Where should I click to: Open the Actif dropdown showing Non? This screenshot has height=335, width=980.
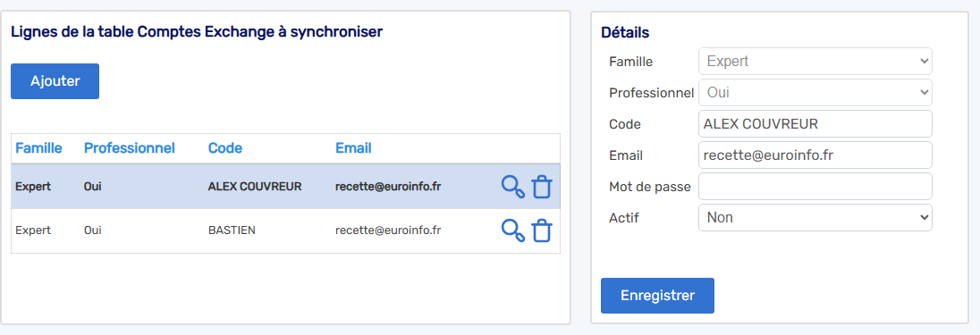(815, 217)
